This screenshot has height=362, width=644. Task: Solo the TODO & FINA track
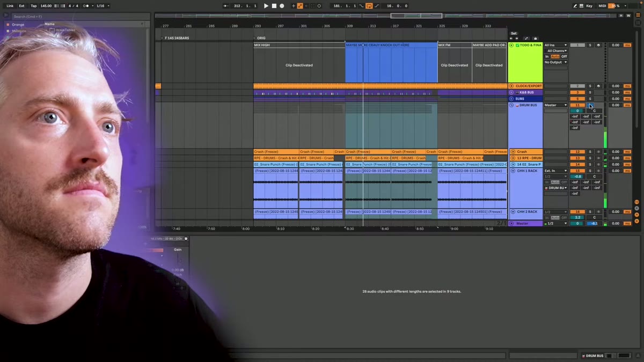(x=590, y=45)
